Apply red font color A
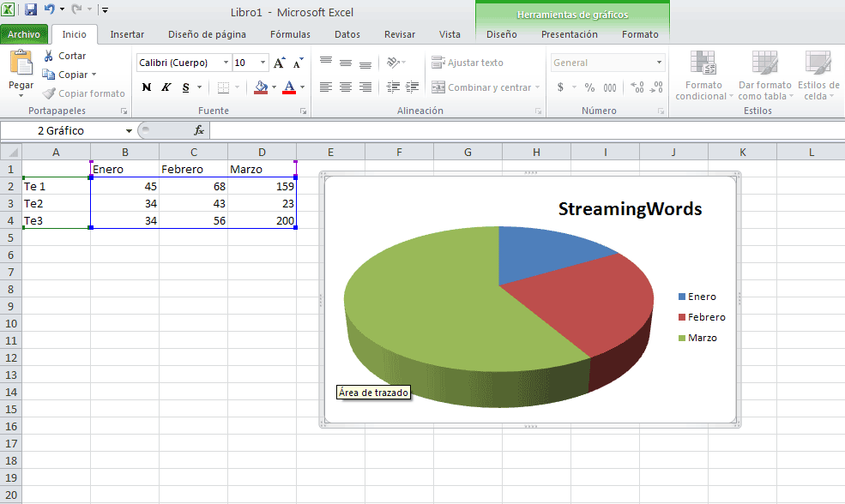Screen dimensions: 845x504 [x=289, y=87]
